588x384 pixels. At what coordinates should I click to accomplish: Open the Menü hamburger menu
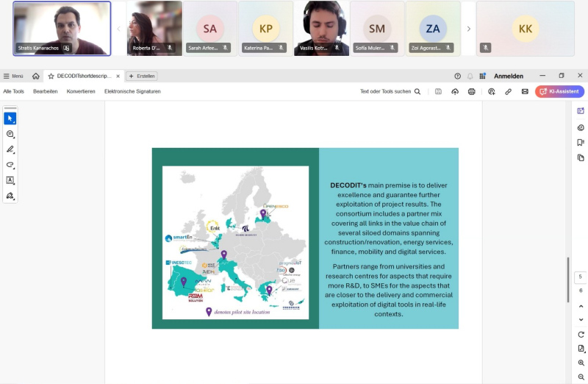click(x=13, y=77)
